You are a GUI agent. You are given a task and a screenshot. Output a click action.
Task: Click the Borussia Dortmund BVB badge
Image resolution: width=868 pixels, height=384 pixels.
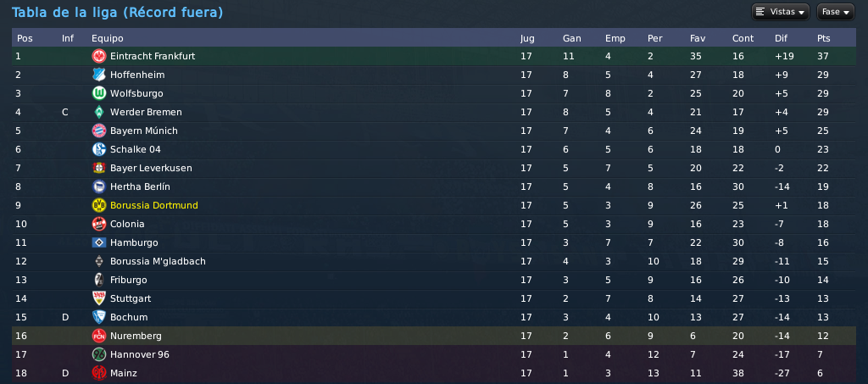(x=98, y=205)
